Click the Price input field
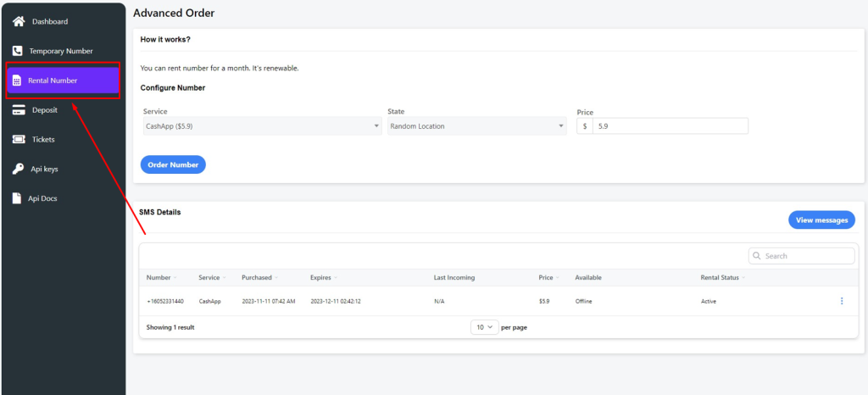868x395 pixels. (670, 126)
